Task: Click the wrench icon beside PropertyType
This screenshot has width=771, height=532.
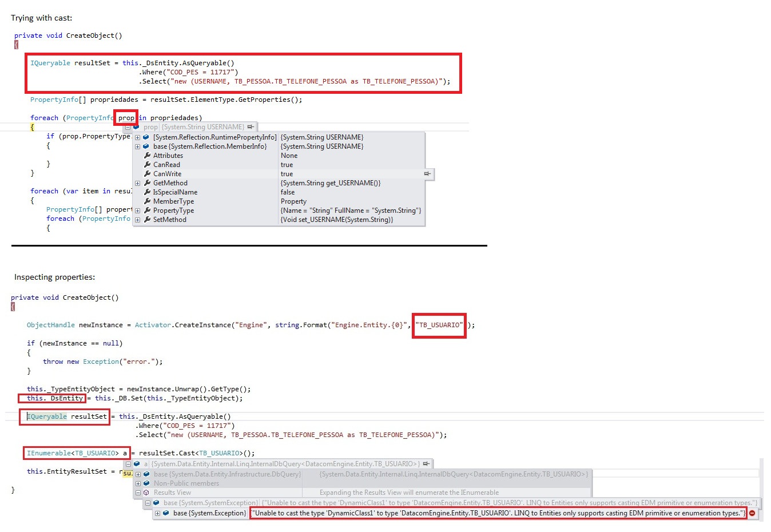Action: click(x=147, y=211)
